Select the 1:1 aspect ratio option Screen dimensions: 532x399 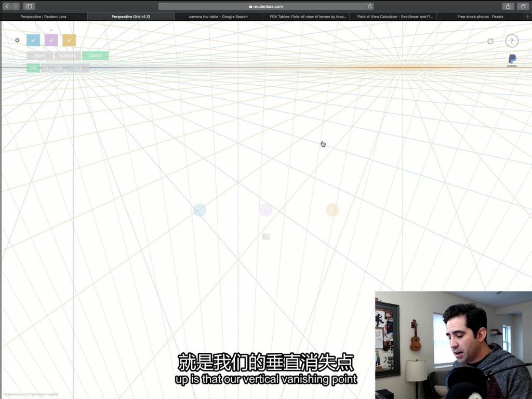click(45, 68)
